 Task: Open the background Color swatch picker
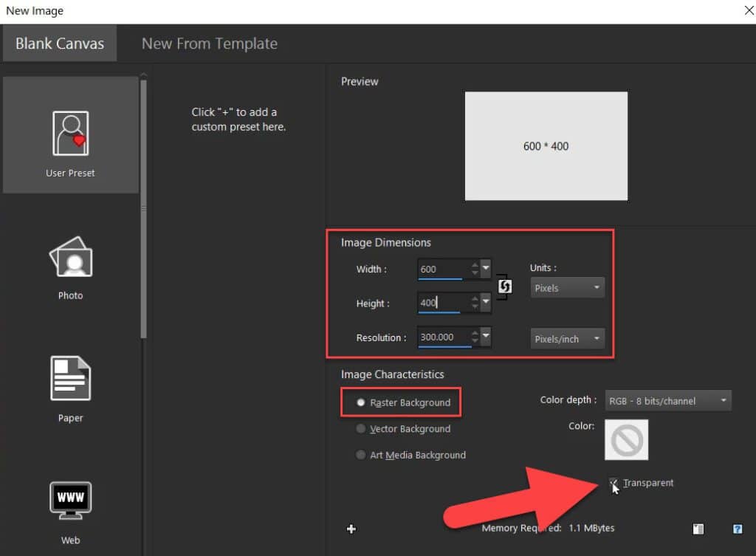(626, 440)
